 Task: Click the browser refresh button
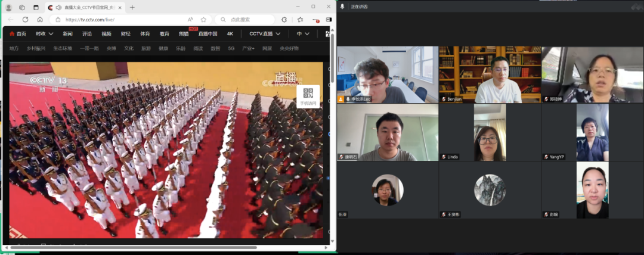click(25, 20)
